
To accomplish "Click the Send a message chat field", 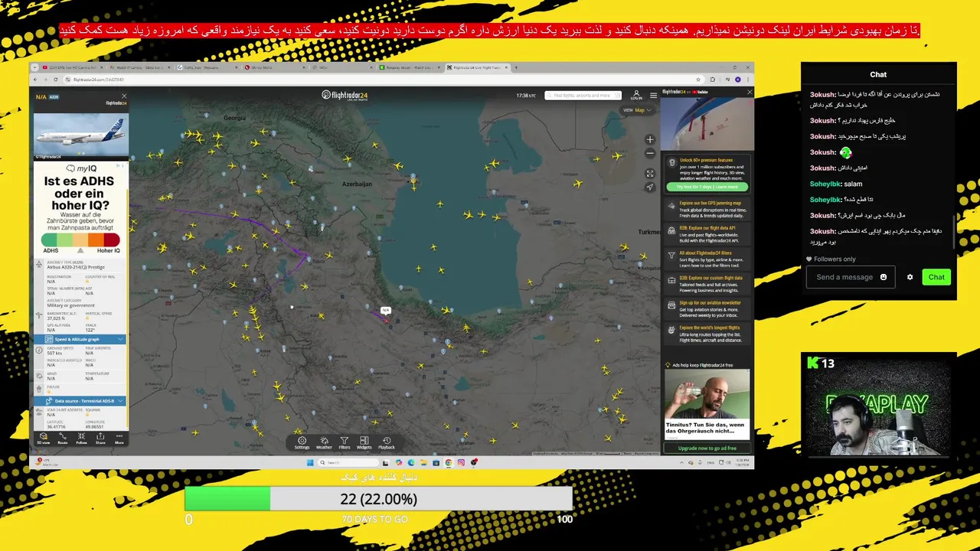I will (x=849, y=277).
